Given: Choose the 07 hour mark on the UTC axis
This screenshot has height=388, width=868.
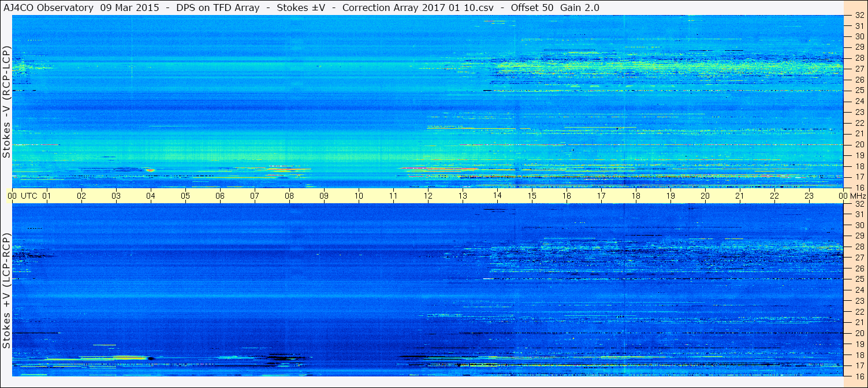Looking at the screenshot, I should click(255, 196).
